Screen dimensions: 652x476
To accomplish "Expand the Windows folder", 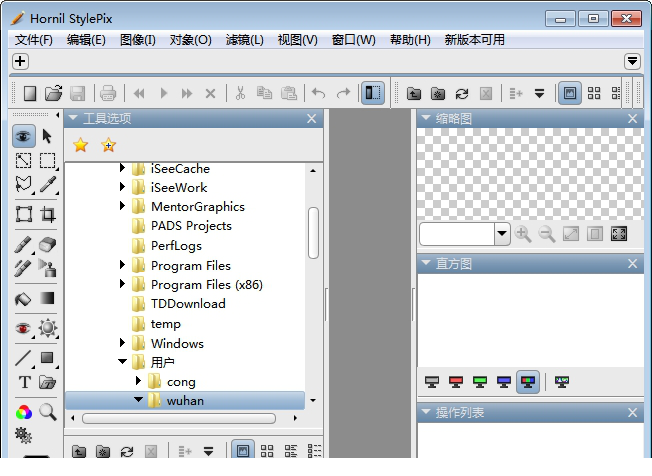I will pyautogui.click(x=122, y=343).
